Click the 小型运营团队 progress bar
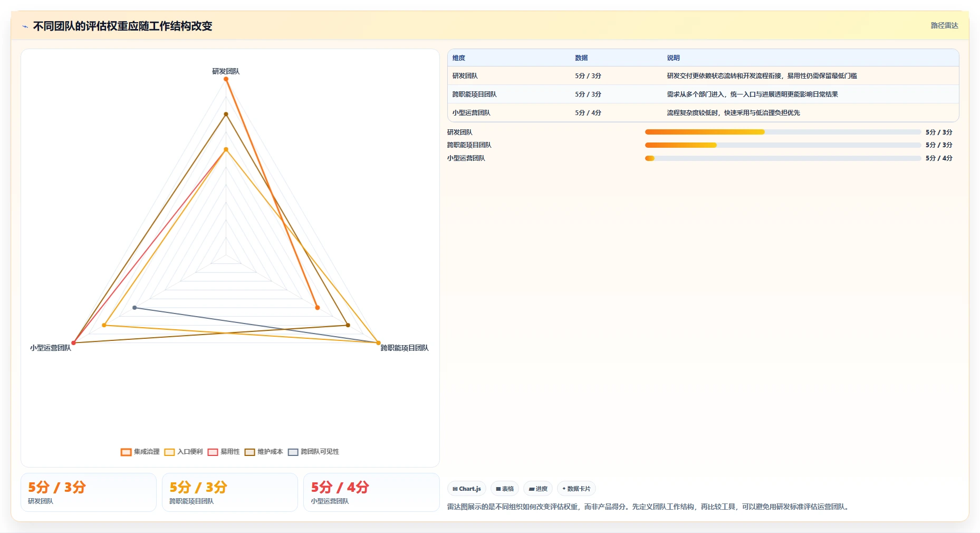This screenshot has height=533, width=980. [783, 158]
